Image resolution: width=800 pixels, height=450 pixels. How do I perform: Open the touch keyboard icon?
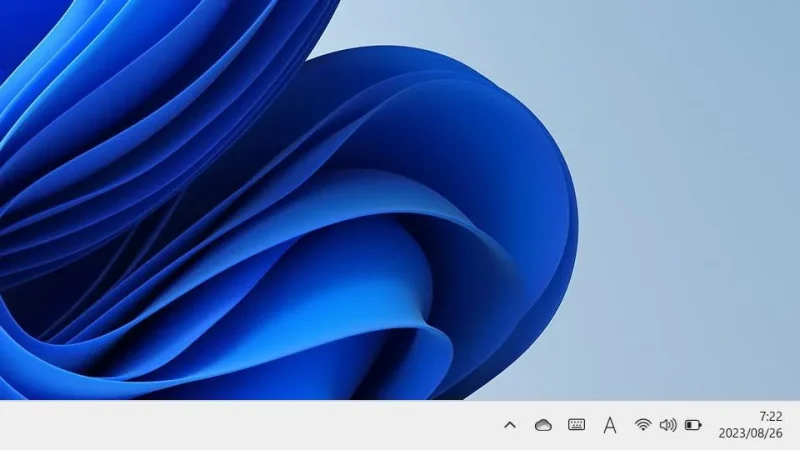pos(577,424)
